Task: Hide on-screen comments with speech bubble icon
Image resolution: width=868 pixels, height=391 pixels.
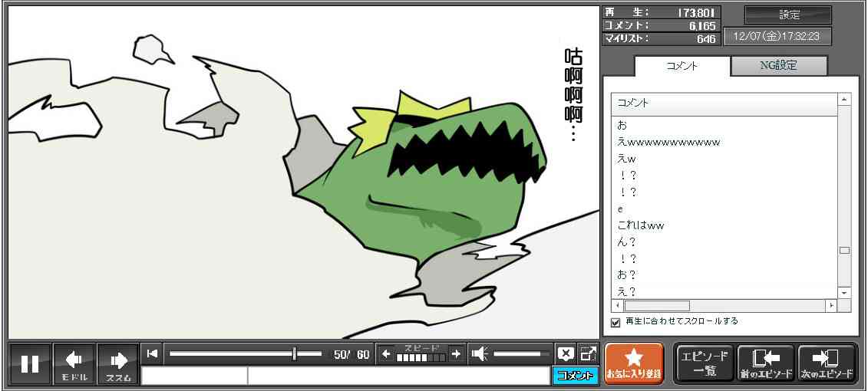Action: click(x=566, y=353)
